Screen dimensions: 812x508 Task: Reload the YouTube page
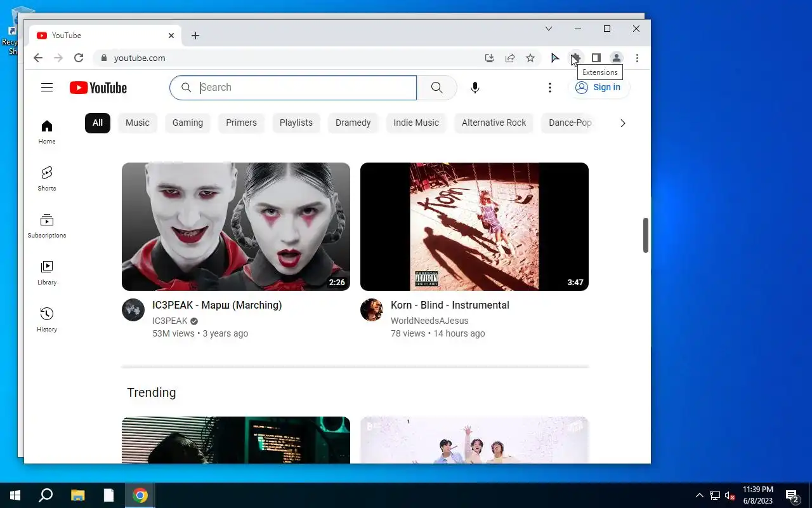tap(79, 58)
